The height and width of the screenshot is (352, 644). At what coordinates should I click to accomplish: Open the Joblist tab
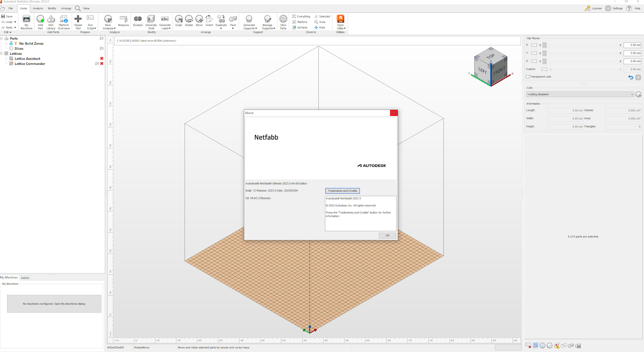pyautogui.click(x=24, y=277)
